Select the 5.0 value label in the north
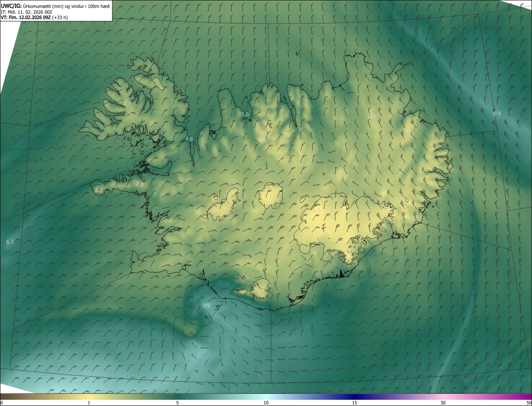Viewport: 532px width, 406px height. 245,115
